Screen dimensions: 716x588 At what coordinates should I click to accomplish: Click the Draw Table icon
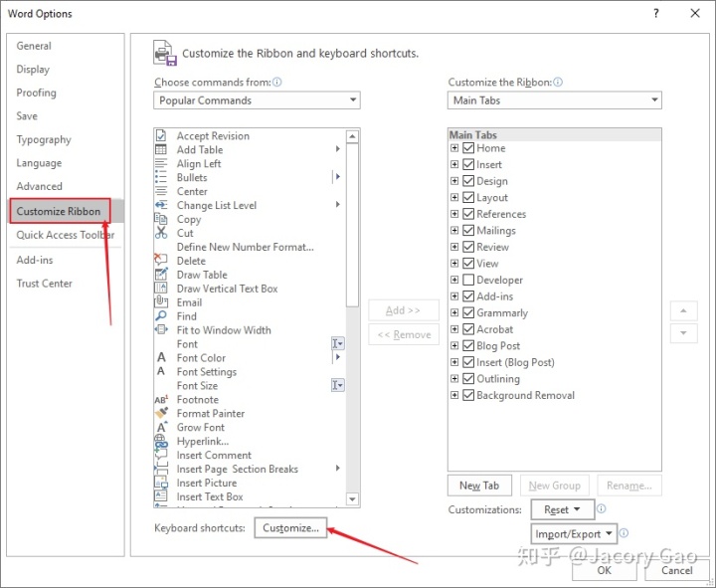pyautogui.click(x=161, y=275)
